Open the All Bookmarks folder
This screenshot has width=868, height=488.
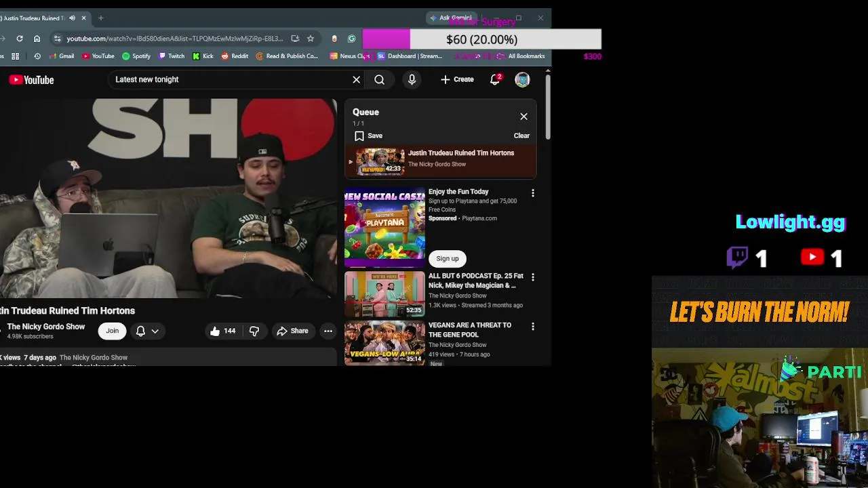[521, 56]
